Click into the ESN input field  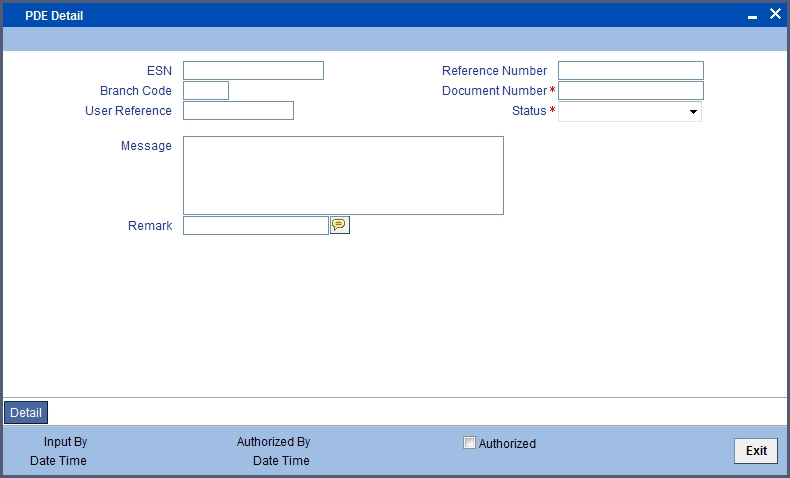(x=253, y=71)
